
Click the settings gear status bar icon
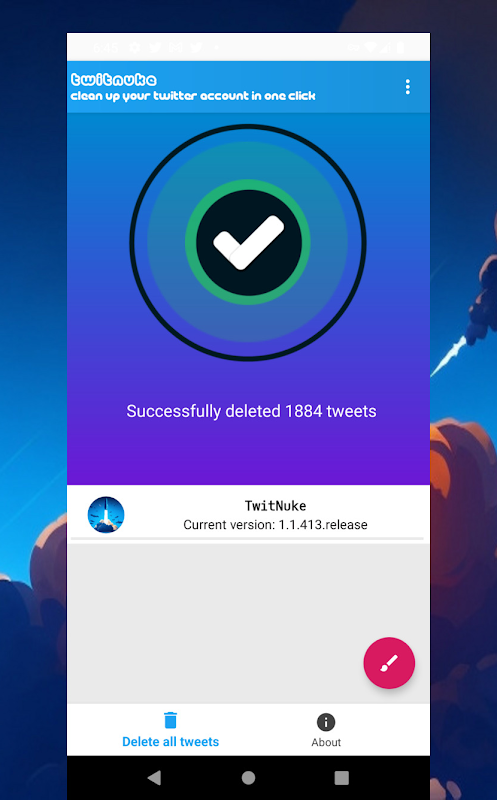[x=135, y=47]
